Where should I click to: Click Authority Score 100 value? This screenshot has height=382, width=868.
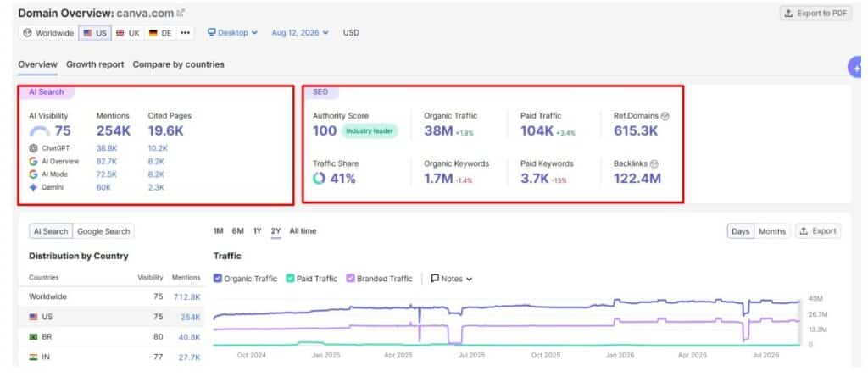(325, 131)
